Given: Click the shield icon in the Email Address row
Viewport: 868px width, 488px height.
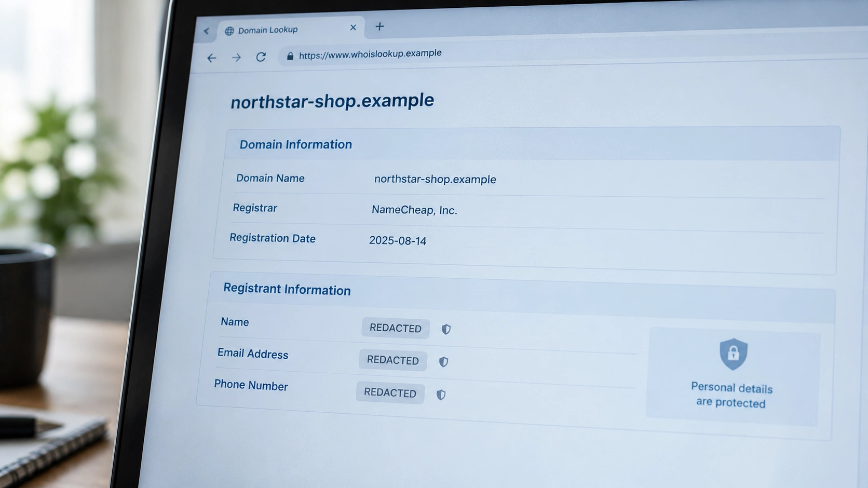Looking at the screenshot, I should 443,362.
